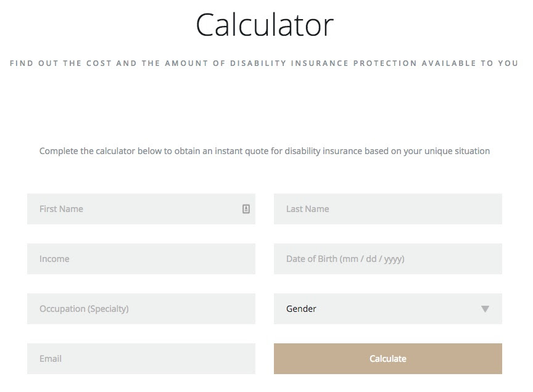Choose a gender from the dropdown
The width and height of the screenshot is (533, 392).
(387, 309)
